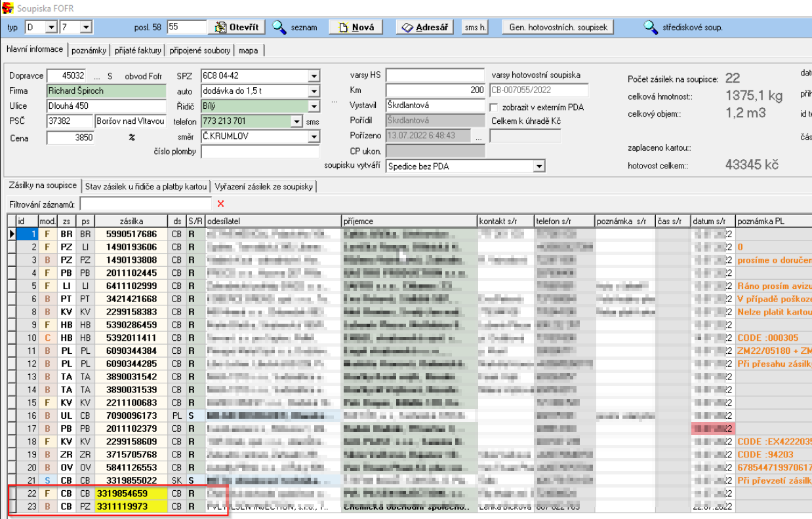Image resolution: width=812 pixels, height=519 pixels.
Task: Click the application icon in title bar
Action: [x=7, y=7]
